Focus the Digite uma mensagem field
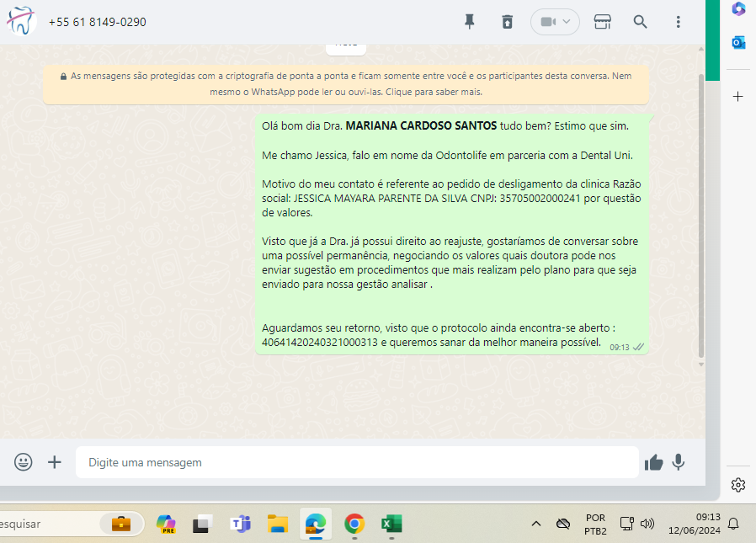This screenshot has height=543, width=756. [357, 462]
